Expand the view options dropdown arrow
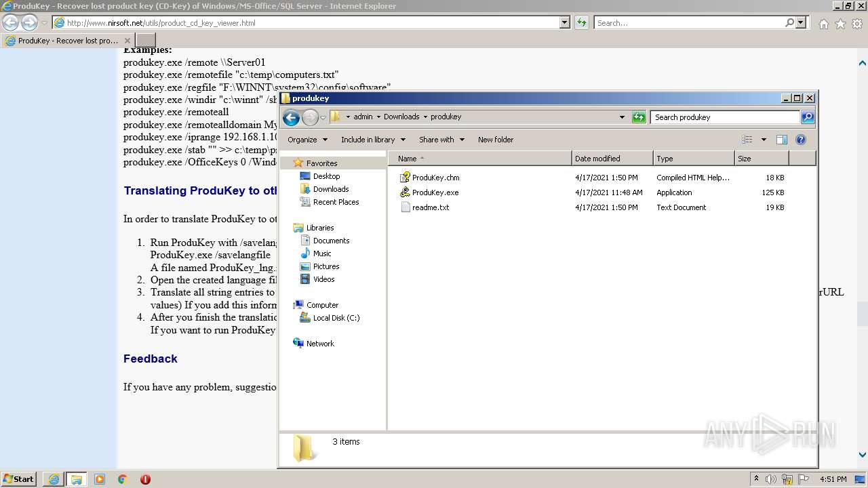Screen dimensions: 868x488 [x=764, y=140]
